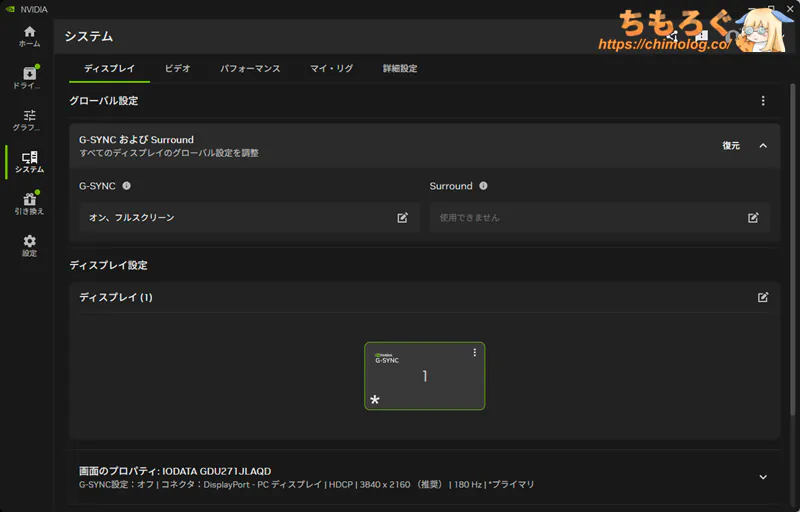Click the info icon next to G-SYNC
The height and width of the screenshot is (512, 800).
click(127, 186)
